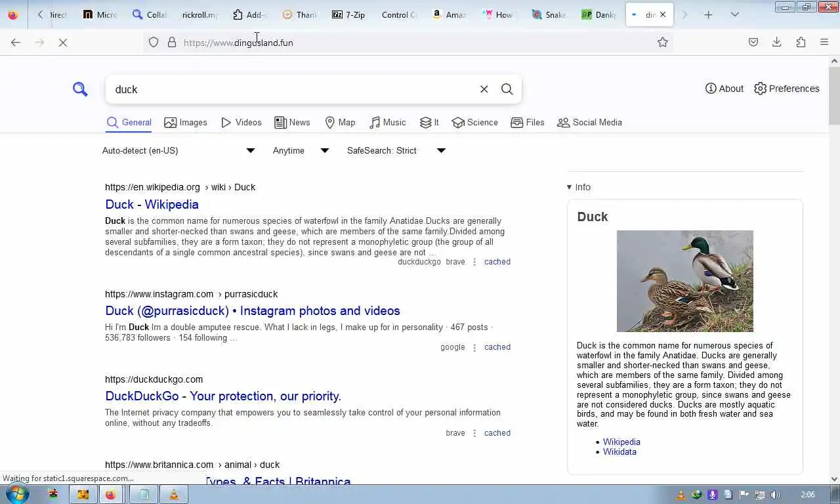Image resolution: width=840 pixels, height=504 pixels.
Task: Switch to the Files tab
Action: pos(528,123)
